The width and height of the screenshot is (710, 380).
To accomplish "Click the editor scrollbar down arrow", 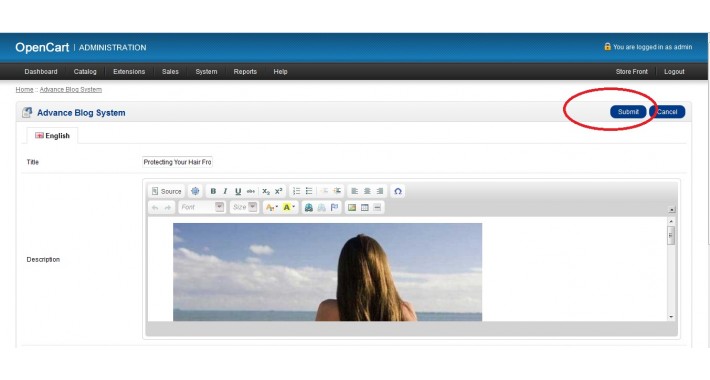I will pos(671,317).
